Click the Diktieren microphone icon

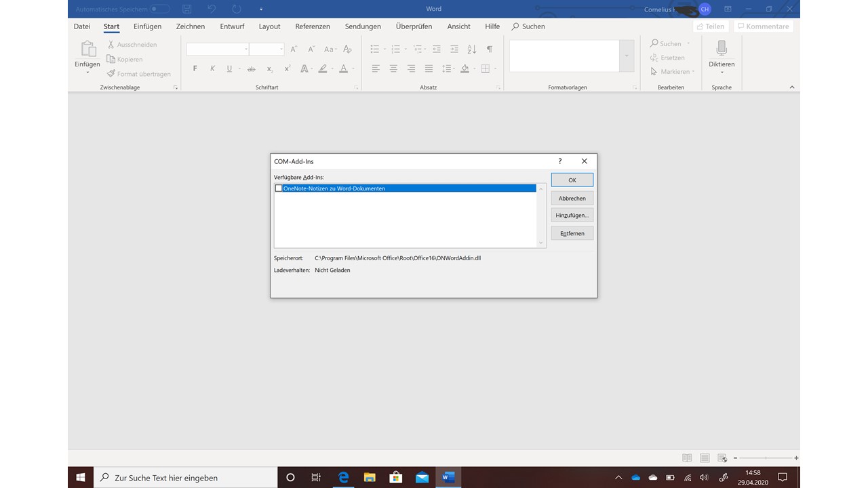tap(722, 48)
